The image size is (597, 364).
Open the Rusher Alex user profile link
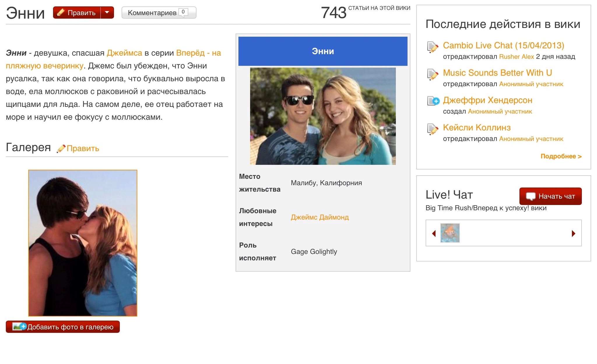pyautogui.click(x=517, y=56)
